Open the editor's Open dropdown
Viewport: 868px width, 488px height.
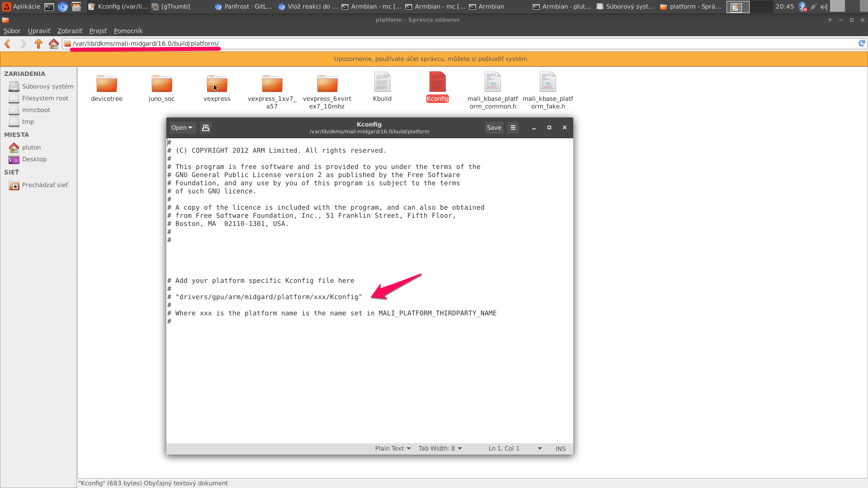coord(182,128)
